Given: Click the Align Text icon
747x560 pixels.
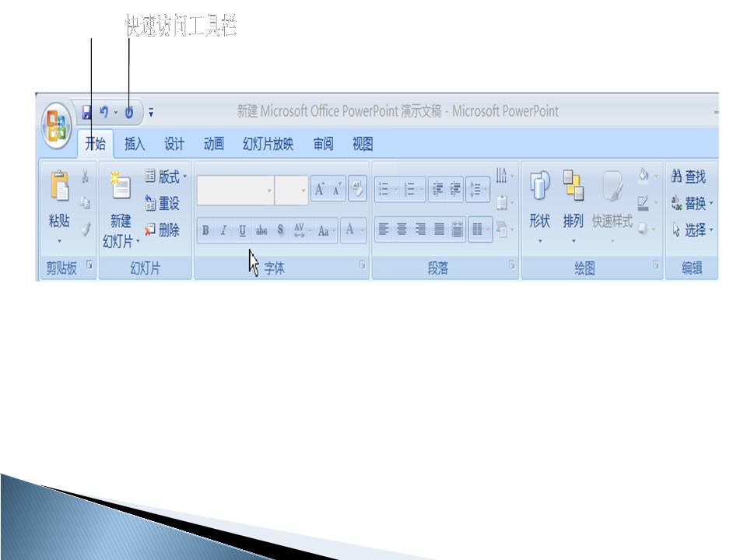Looking at the screenshot, I should coord(501,203).
